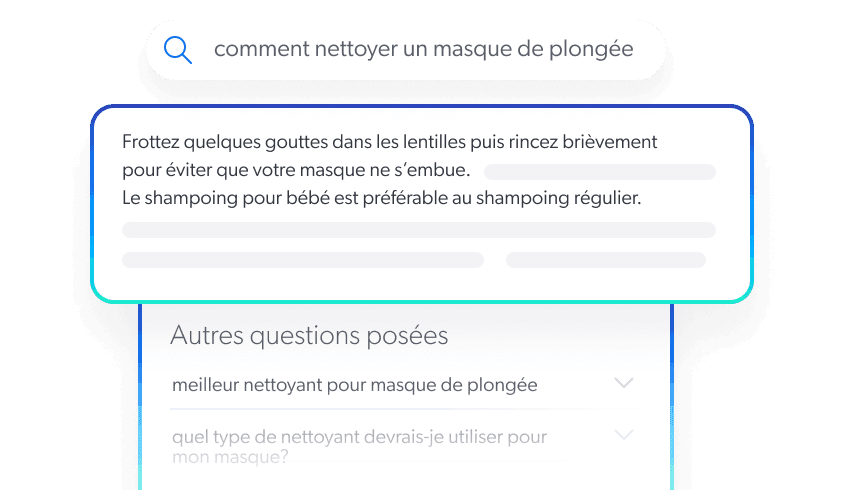Click the gray placeholder bar beside 's'embue'
Viewport: 844px width, 490px height.
(x=599, y=171)
